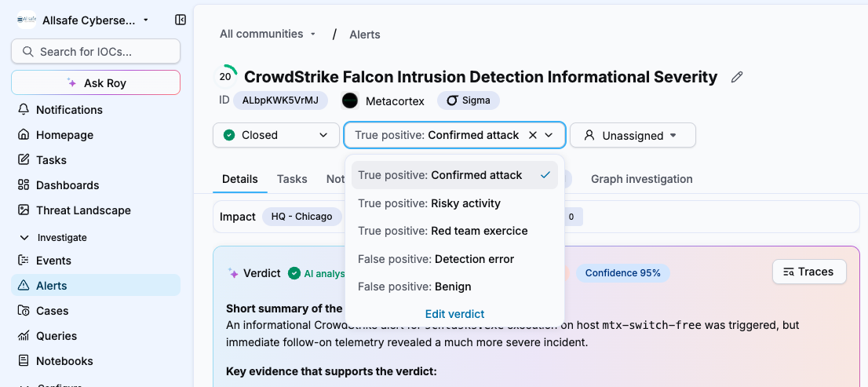The height and width of the screenshot is (387, 868).
Task: Click the green closed status check icon
Action: point(228,135)
